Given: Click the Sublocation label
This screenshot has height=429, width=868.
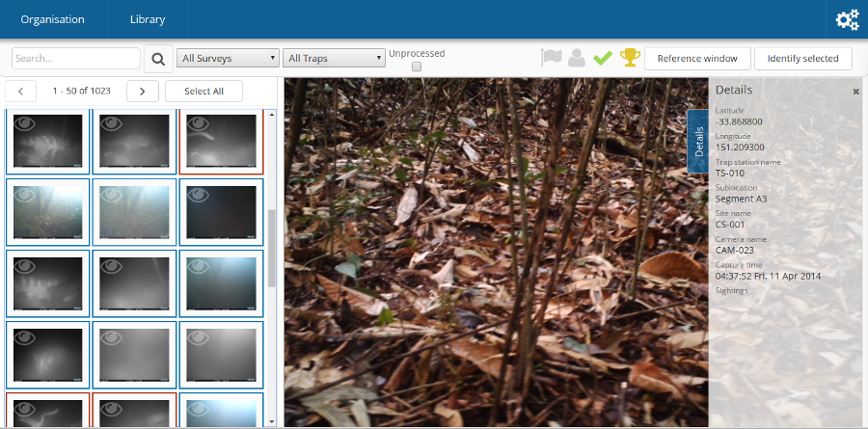Looking at the screenshot, I should tap(736, 188).
